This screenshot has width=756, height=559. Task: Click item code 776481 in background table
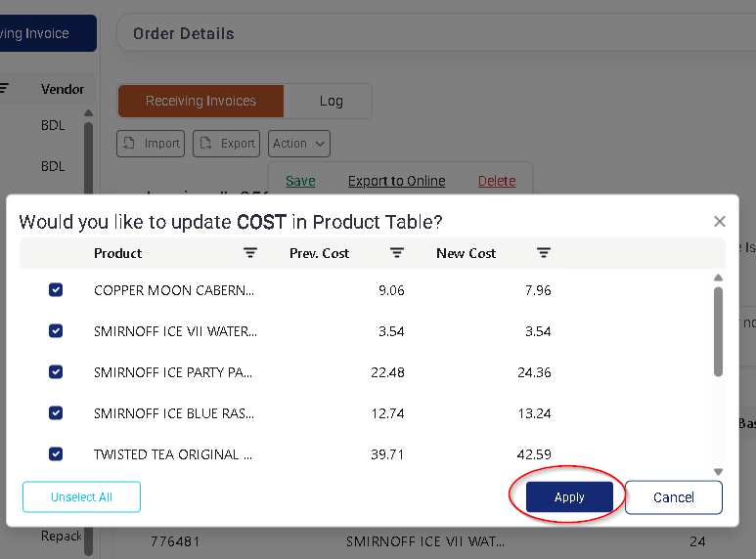[175, 541]
